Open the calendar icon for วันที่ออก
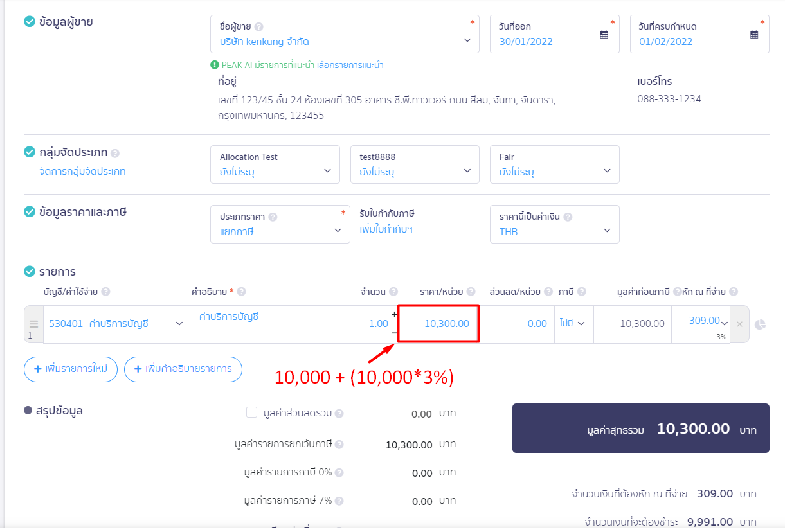Image resolution: width=785 pixels, height=532 pixels. click(604, 35)
